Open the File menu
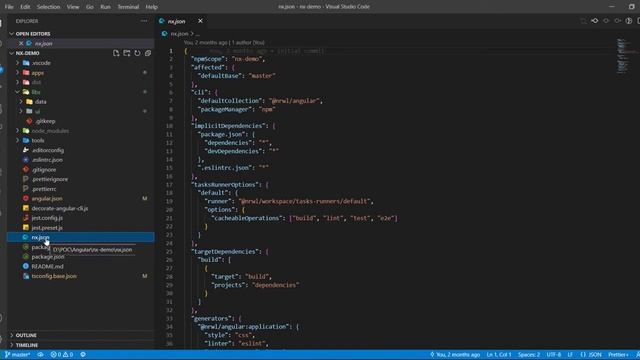 coord(9,7)
